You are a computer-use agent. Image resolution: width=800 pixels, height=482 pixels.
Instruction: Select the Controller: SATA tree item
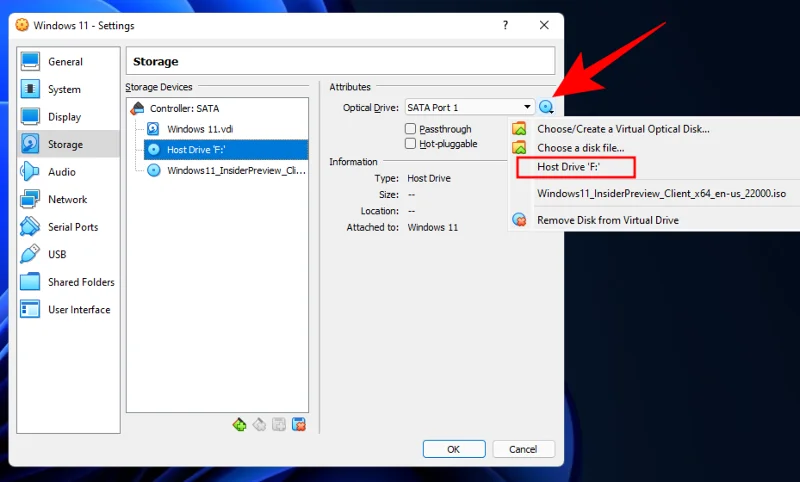tap(184, 109)
